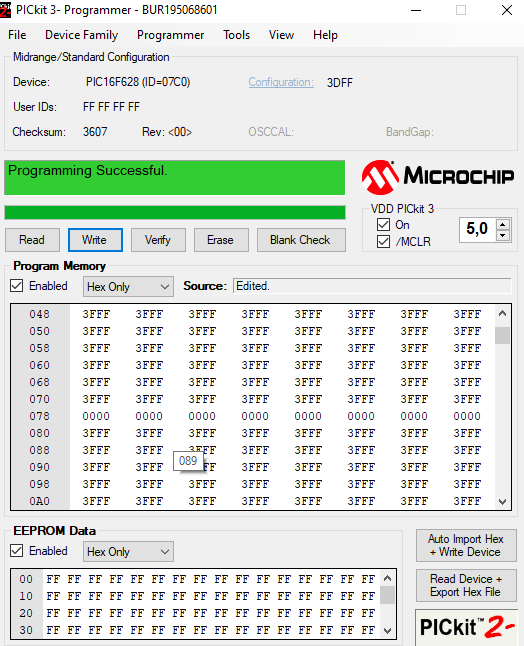The image size is (524, 646).
Task: Click Program Memory scrollbar down arrow
Action: click(502, 501)
